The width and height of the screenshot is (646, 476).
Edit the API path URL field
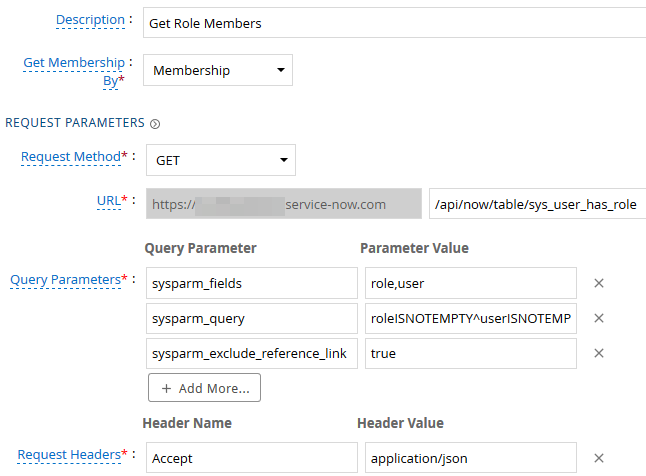tap(537, 204)
